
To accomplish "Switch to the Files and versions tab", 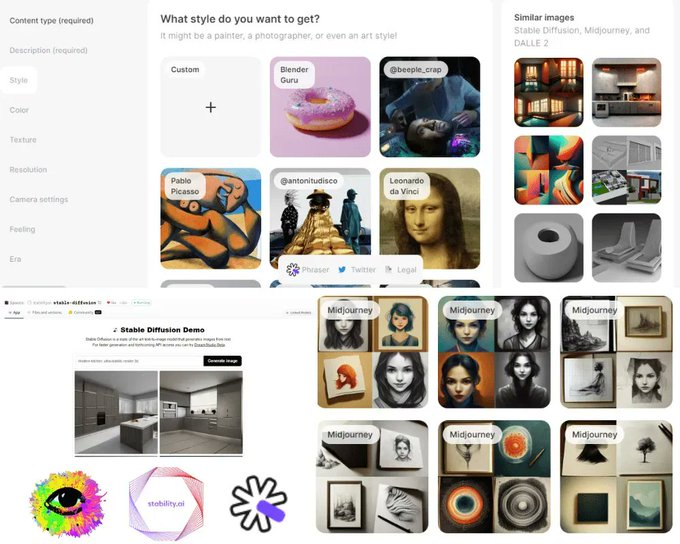I will [x=44, y=312].
